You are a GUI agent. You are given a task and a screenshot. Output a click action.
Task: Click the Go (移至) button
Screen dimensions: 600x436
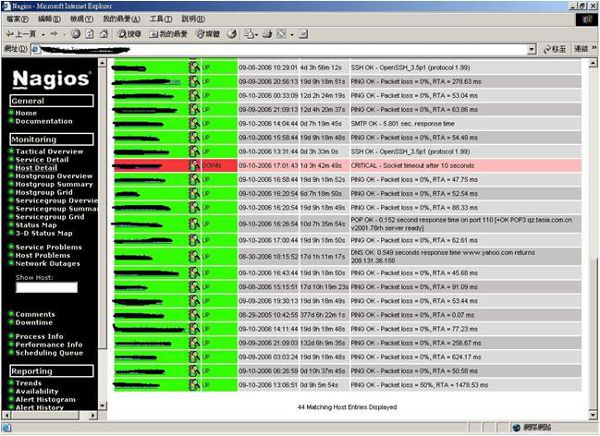coord(555,49)
